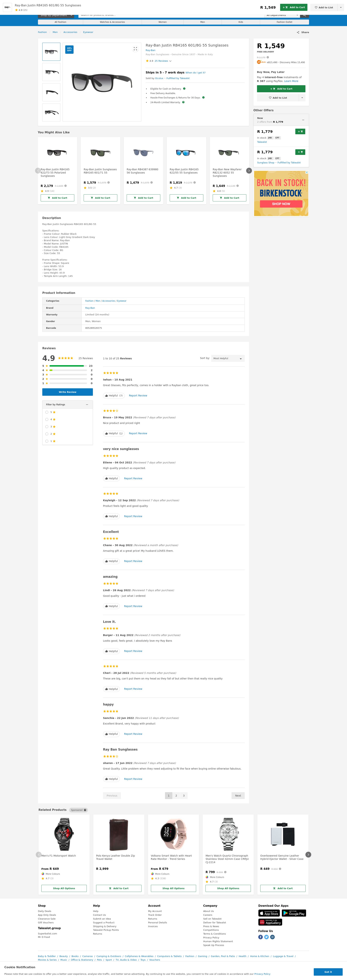347x980 pixels.
Task: Select the fourth product image thumbnail
Action: click(x=51, y=113)
